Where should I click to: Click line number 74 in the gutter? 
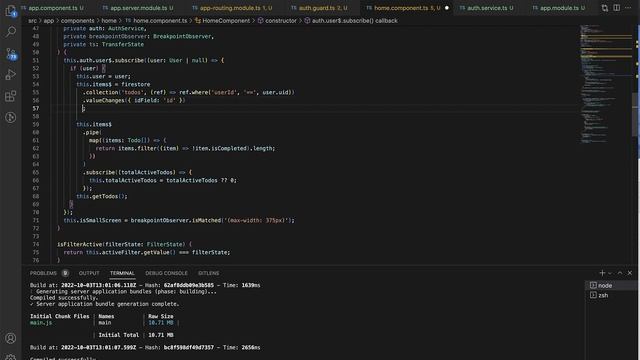tap(36, 244)
